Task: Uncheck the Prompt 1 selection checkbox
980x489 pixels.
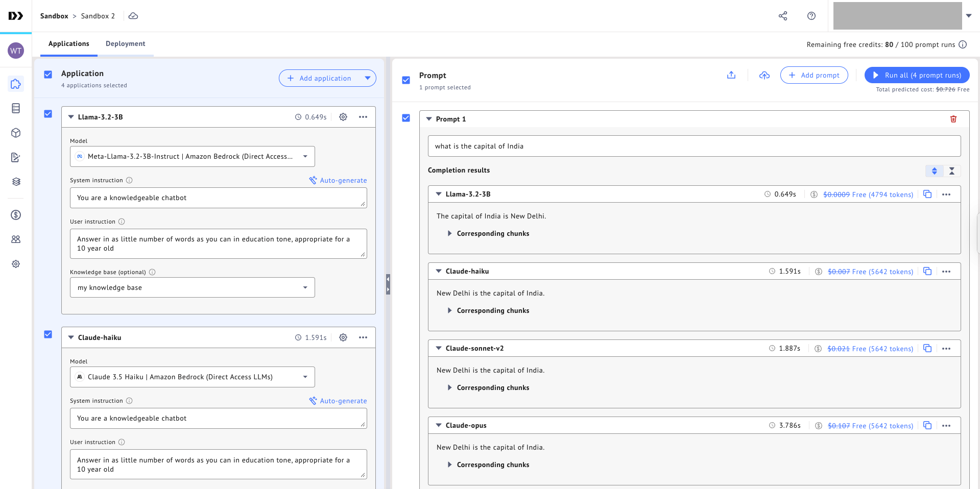Action: pos(406,118)
